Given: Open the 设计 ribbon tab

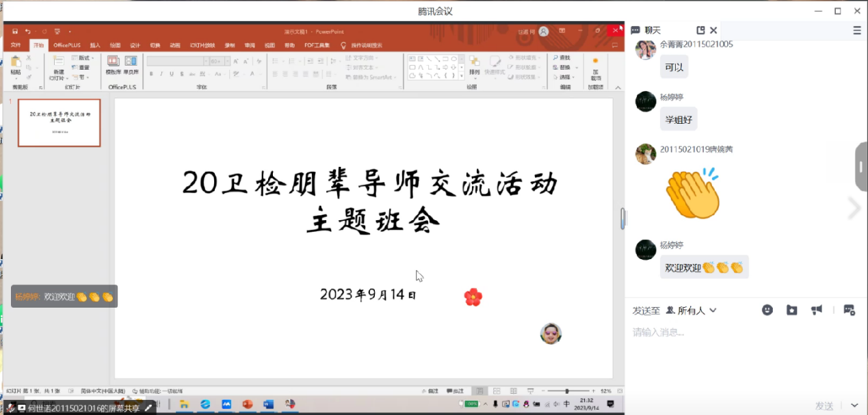Looking at the screenshot, I should tap(135, 45).
